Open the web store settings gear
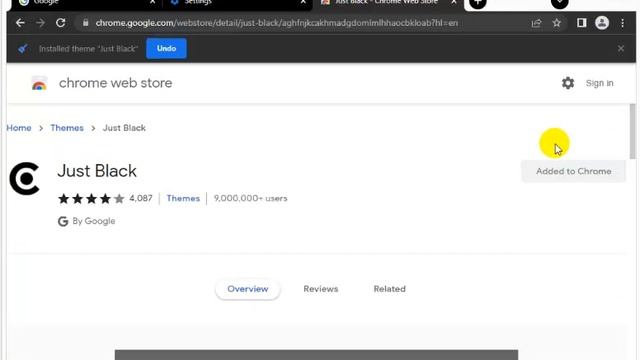Viewport: 640px width, 360px height. [568, 83]
